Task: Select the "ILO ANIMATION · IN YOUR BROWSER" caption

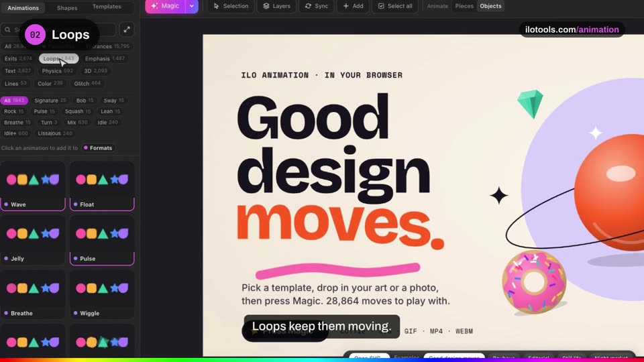Action: pos(321,75)
